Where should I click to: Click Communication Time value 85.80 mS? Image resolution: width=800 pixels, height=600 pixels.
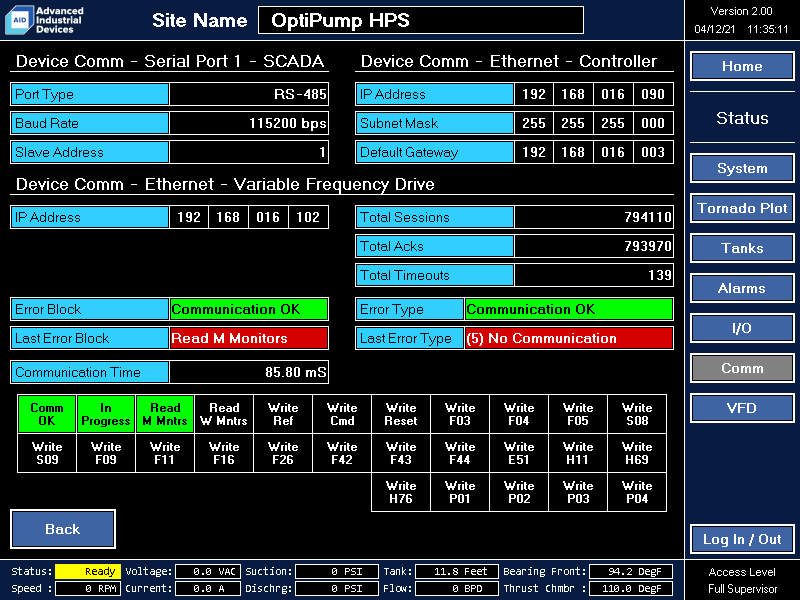coord(249,372)
